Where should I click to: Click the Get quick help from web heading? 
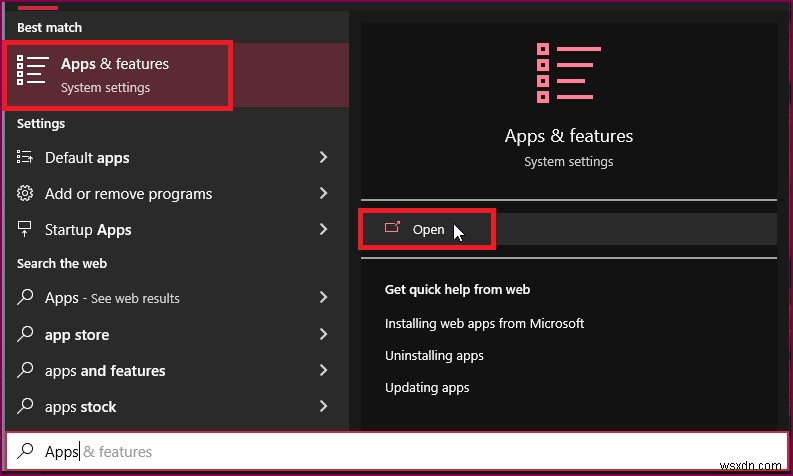coord(457,289)
